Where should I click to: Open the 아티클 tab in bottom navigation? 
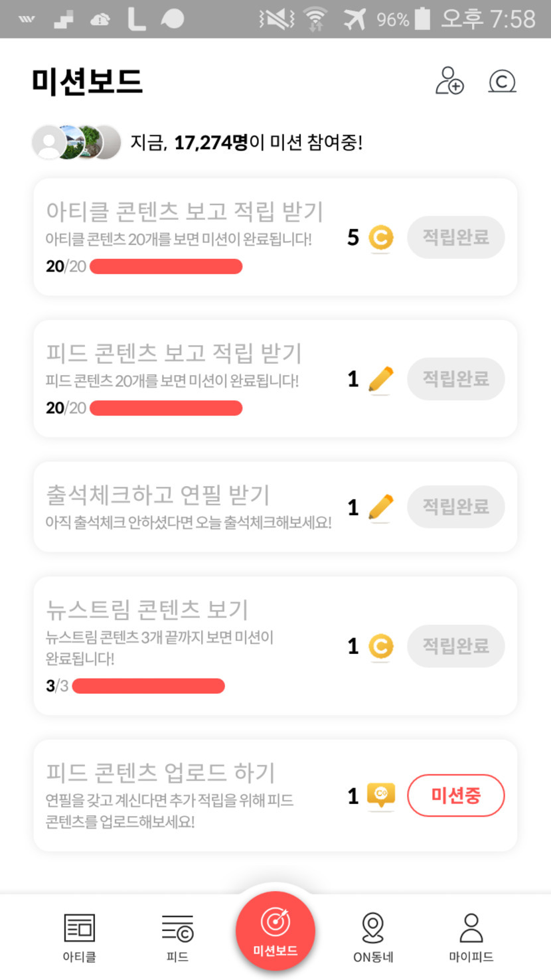(80, 938)
